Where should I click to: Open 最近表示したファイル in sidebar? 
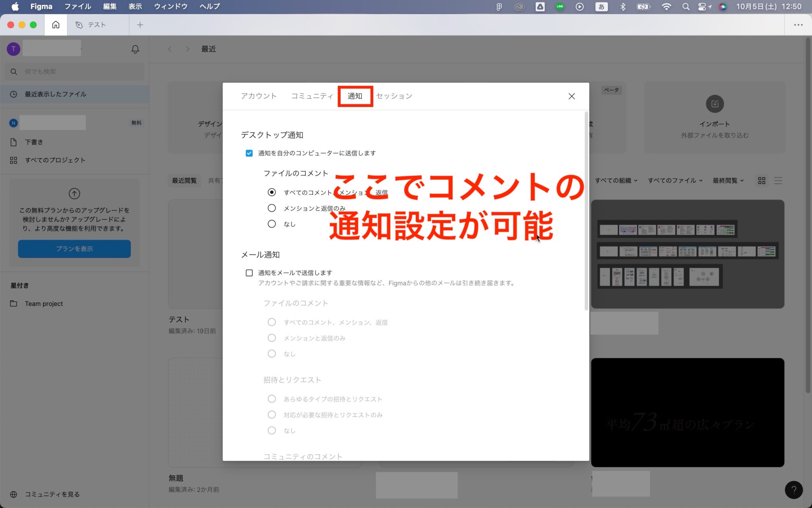tap(75, 94)
